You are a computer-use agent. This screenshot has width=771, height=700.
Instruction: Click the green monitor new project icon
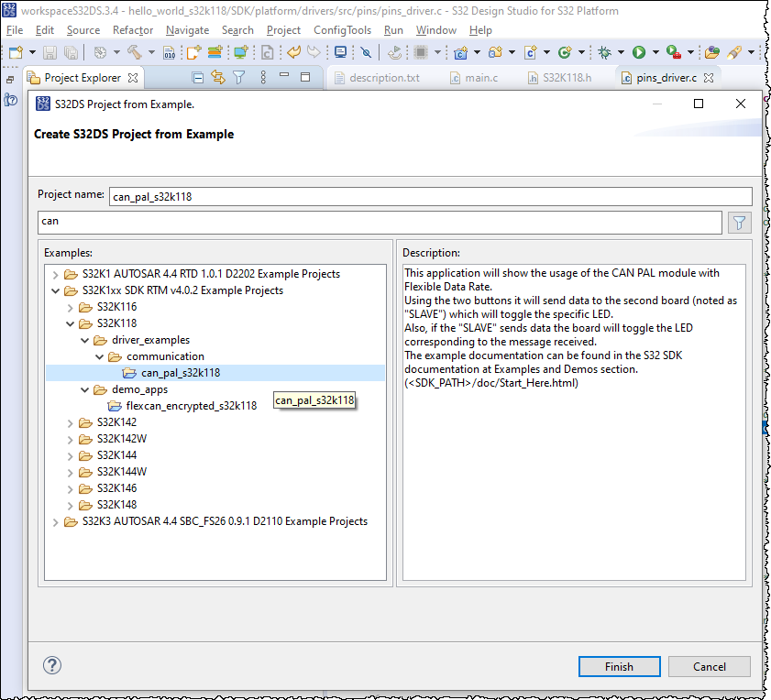(x=241, y=52)
